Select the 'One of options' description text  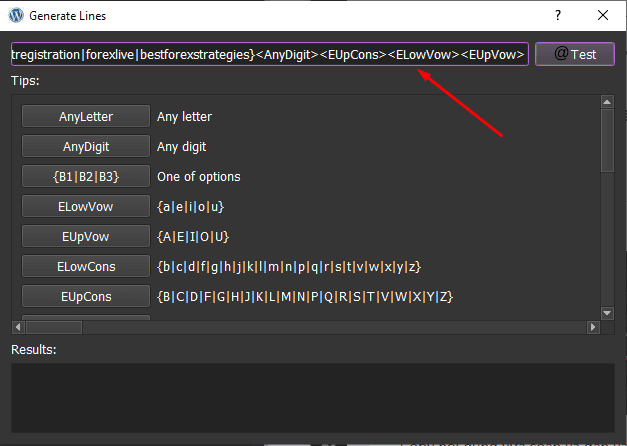tap(199, 176)
